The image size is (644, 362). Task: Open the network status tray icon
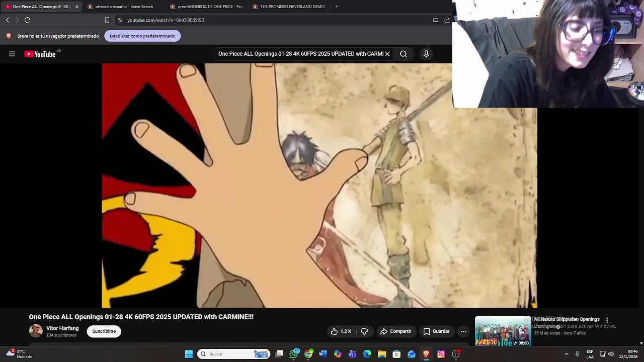click(602, 354)
